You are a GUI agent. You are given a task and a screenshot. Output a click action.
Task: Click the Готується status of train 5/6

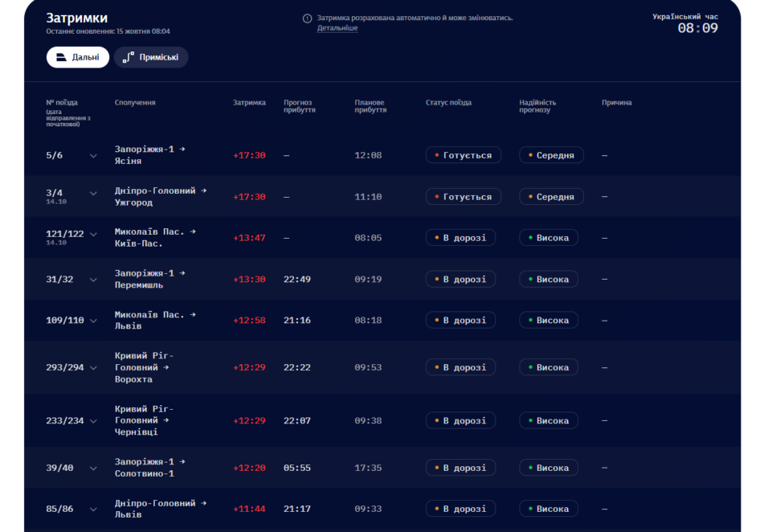point(464,155)
